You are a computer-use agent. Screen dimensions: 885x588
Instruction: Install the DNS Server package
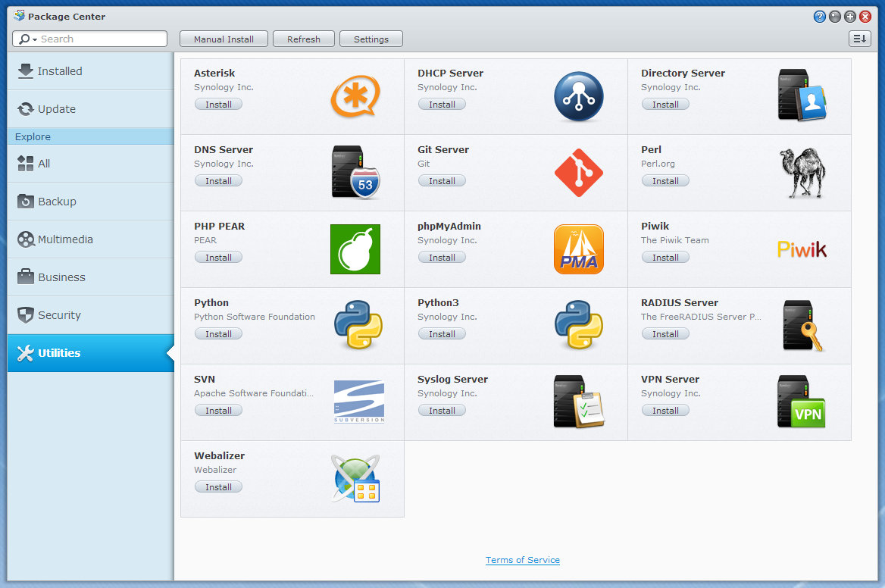click(218, 180)
